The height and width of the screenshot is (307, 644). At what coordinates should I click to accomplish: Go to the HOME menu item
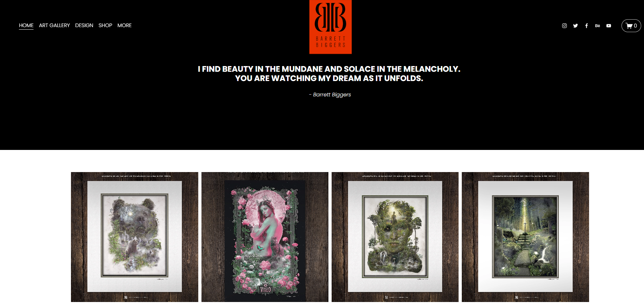pos(26,25)
